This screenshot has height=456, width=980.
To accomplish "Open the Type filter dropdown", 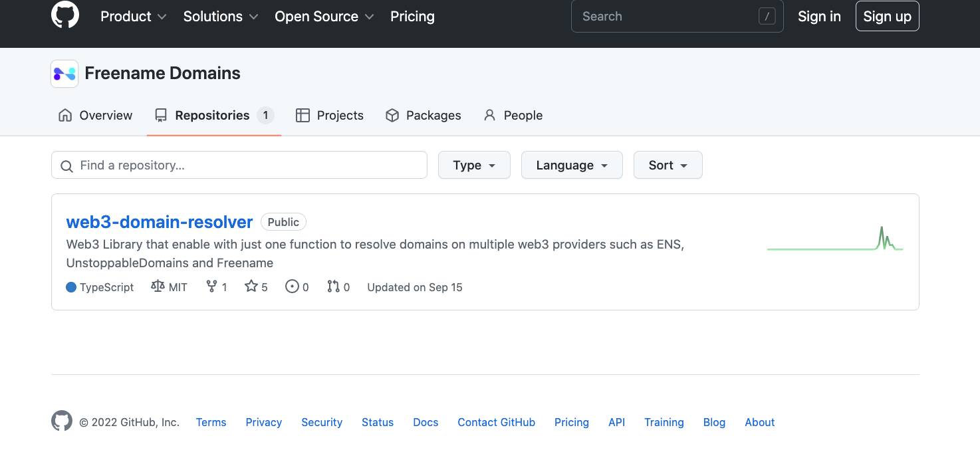I will click(474, 166).
